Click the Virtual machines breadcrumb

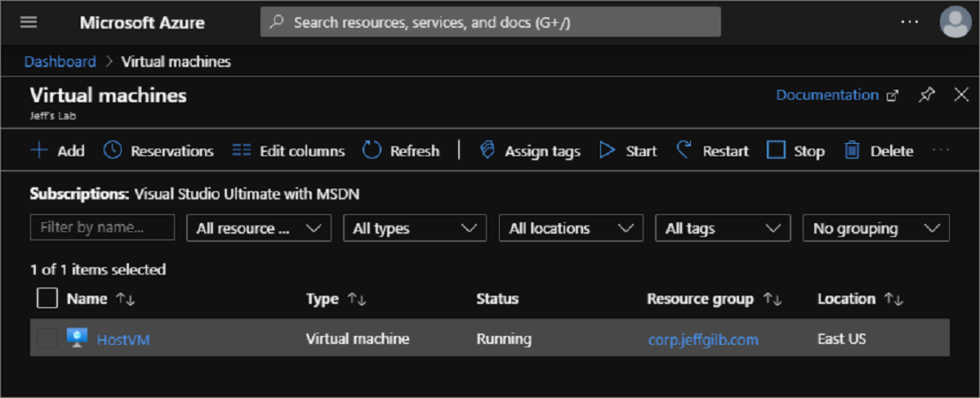point(176,61)
